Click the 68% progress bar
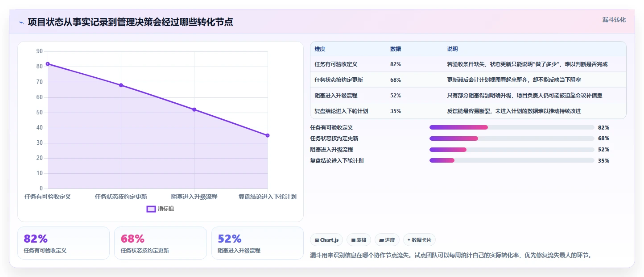This screenshot has height=277, width=644. pos(512,138)
